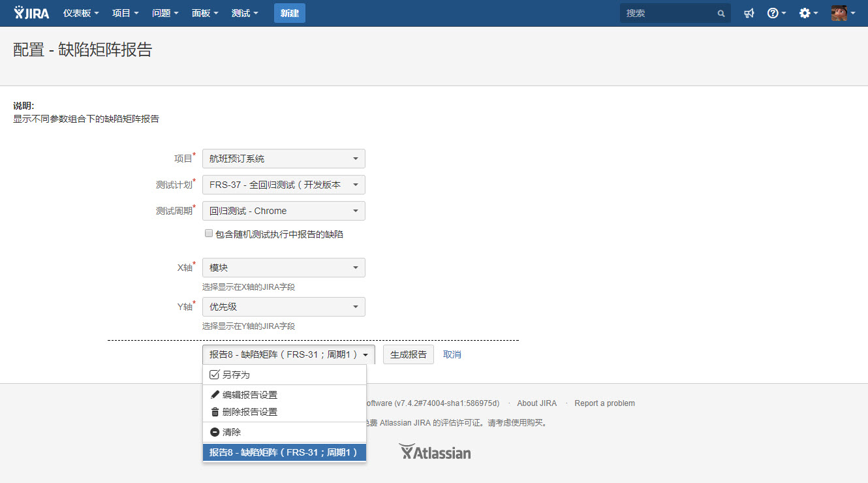Toggle the saved report 报告8 dropdown button
Image resolution: width=868 pixels, height=483 pixels.
pos(288,354)
